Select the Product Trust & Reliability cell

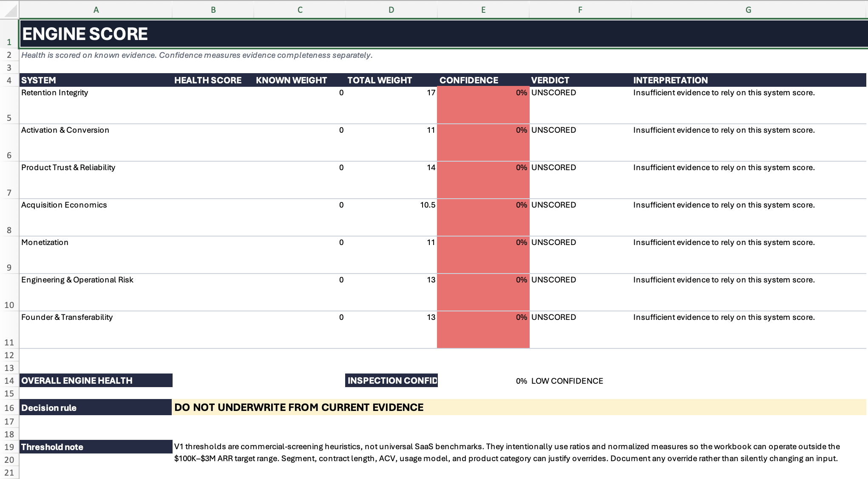tap(96, 180)
